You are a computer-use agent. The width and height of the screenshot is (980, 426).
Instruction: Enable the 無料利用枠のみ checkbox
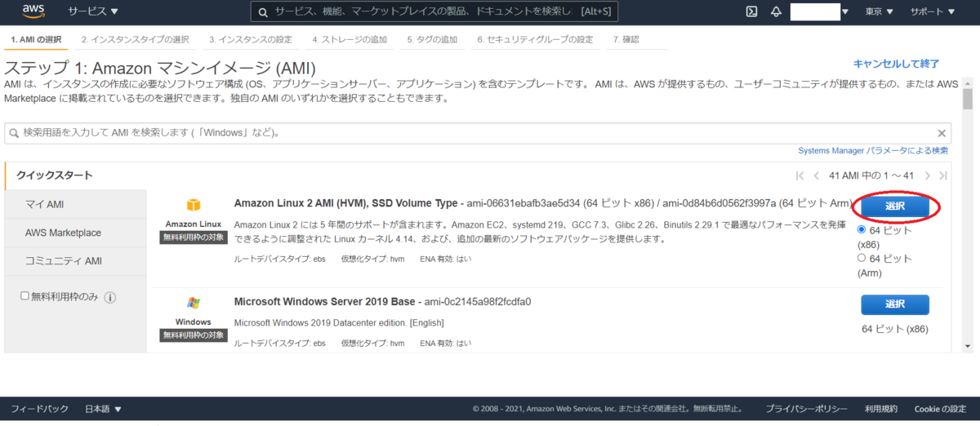24,296
